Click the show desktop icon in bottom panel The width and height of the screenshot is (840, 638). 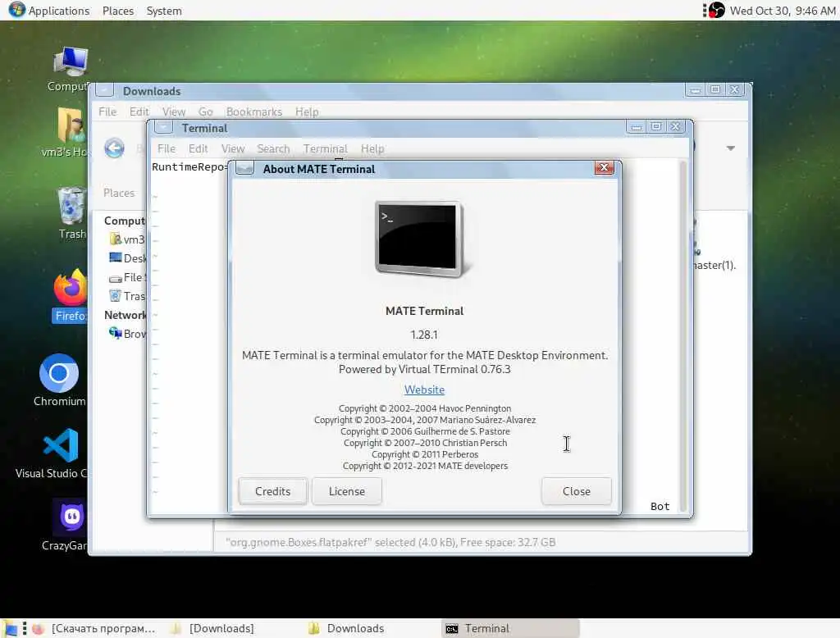click(x=10, y=628)
